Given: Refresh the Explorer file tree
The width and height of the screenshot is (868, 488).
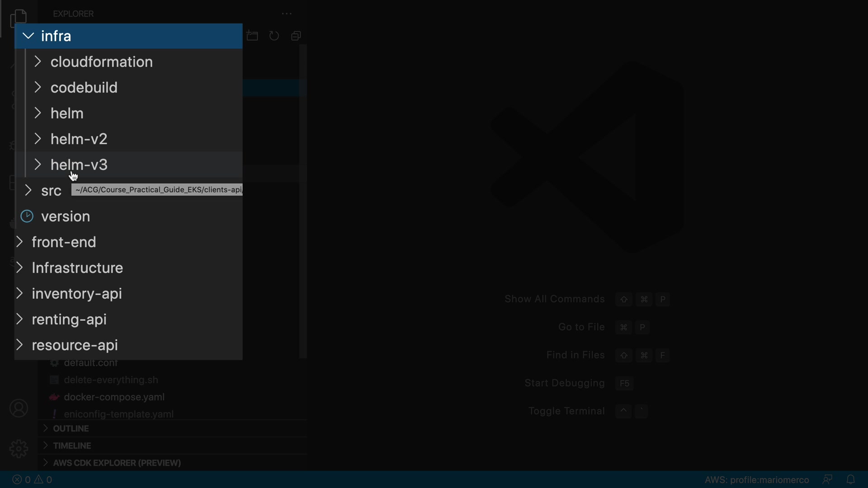Looking at the screenshot, I should [x=274, y=36].
